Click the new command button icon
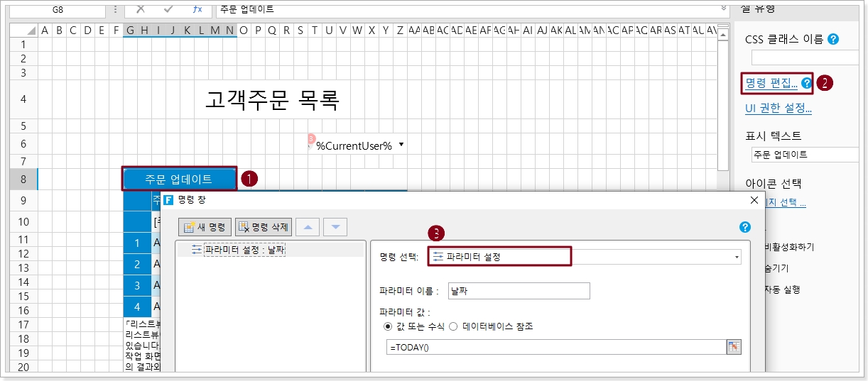Viewport: 868px width, 381px height. pyautogui.click(x=190, y=228)
